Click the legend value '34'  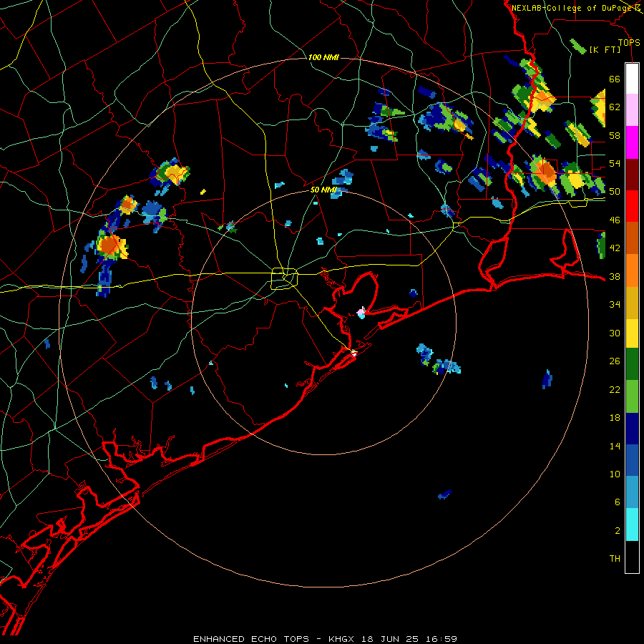[x=615, y=305]
